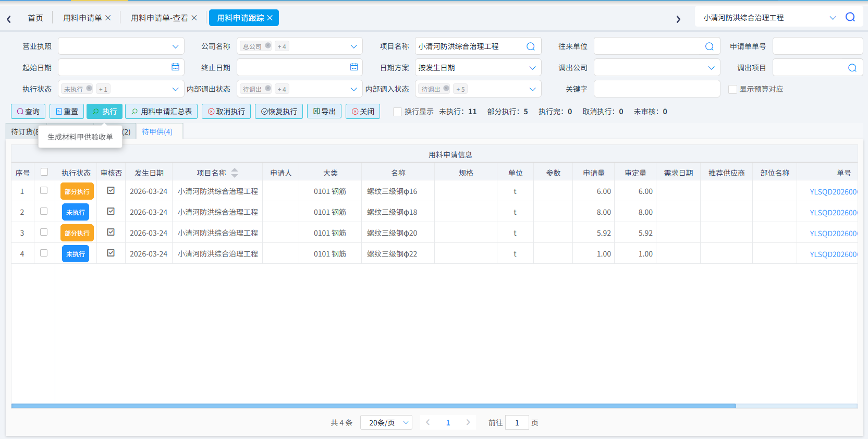Screen dimensions: 868x439
Task: Switch to the 首页 tab
Action: coord(35,18)
